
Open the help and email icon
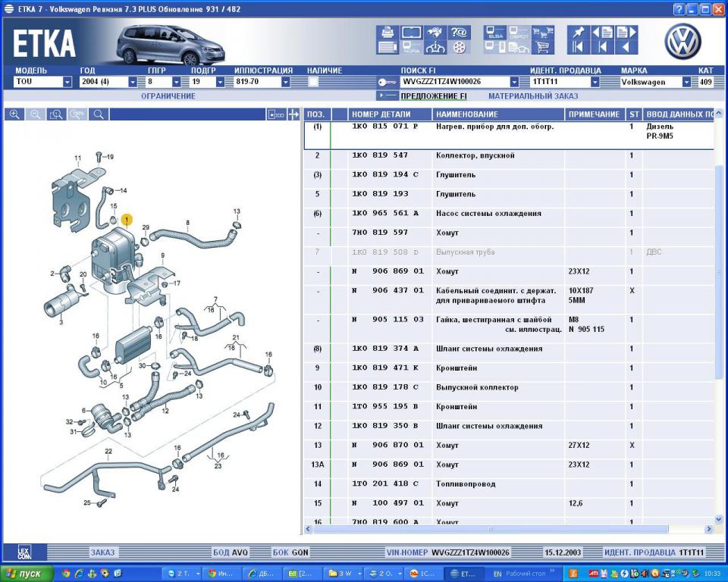(459, 32)
